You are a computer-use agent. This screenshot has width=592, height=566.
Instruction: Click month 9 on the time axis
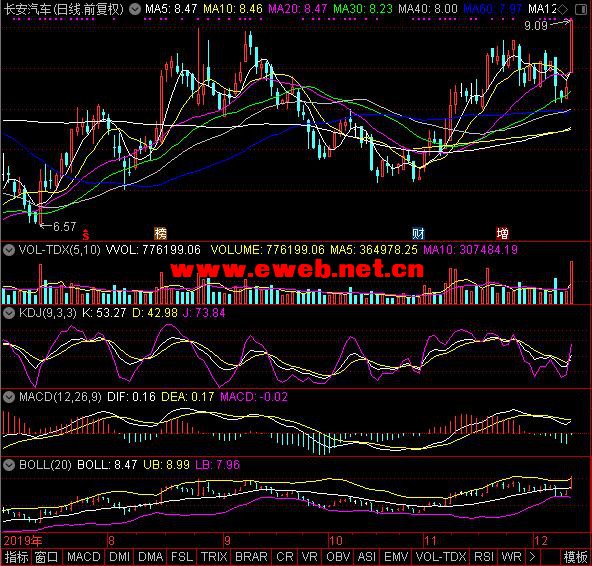227,541
